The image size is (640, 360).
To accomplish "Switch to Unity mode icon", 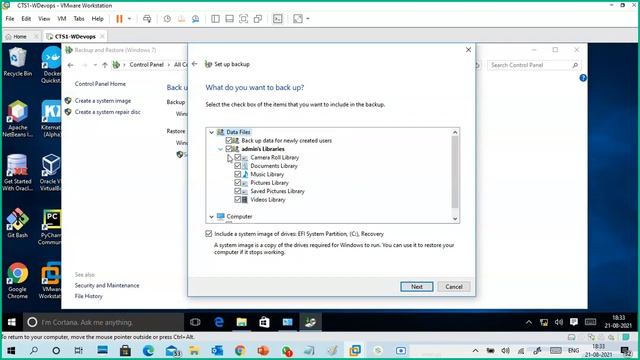I will pos(258,19).
